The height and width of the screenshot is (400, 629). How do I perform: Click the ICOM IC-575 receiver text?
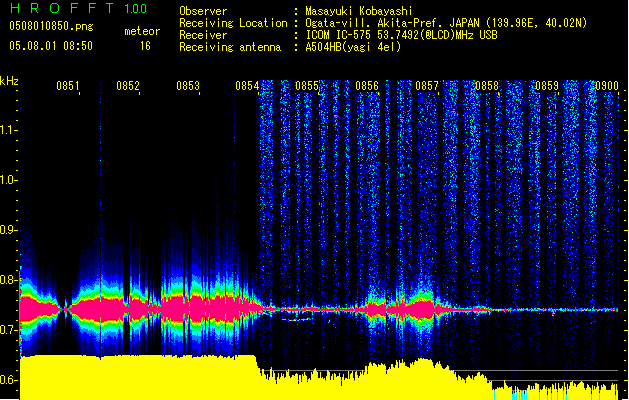(x=401, y=35)
